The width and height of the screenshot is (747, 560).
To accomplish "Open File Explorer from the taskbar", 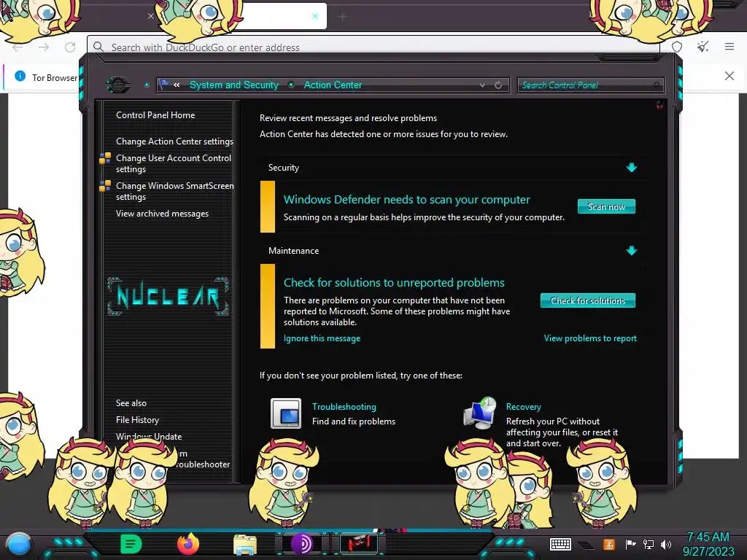I will coord(245,545).
